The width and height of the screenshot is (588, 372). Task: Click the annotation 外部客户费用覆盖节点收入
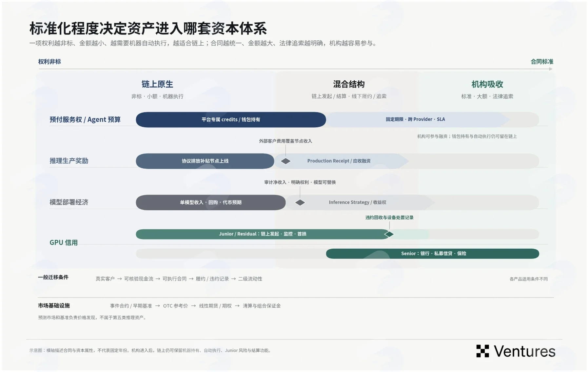(285, 141)
